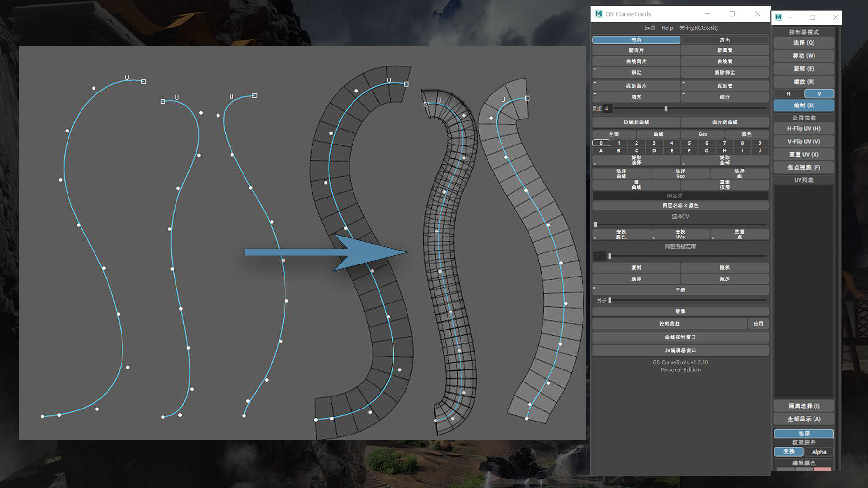The height and width of the screenshot is (488, 868).
Task: Click the 边缘到曲线 button
Action: point(636,122)
